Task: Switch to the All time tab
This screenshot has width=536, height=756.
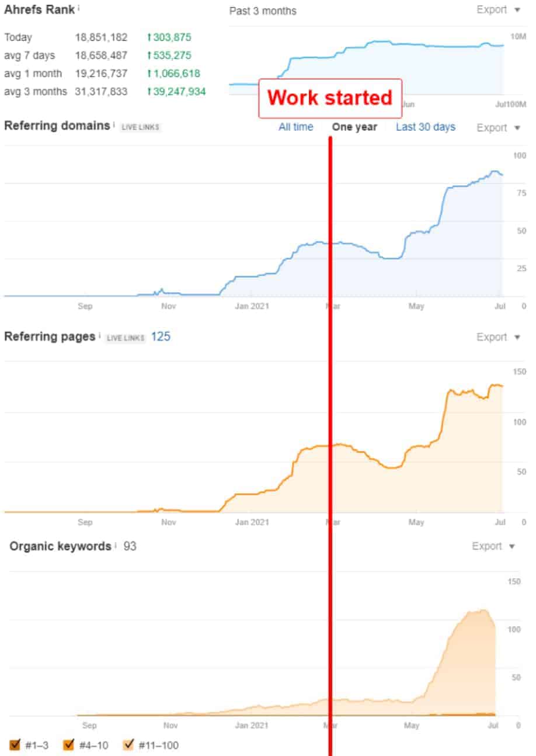Action: (295, 127)
